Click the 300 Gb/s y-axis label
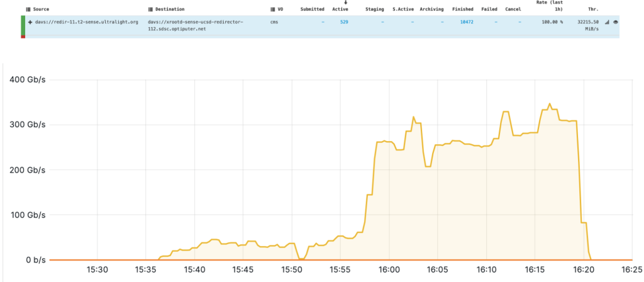Screen dimensions: 644x282 click(x=27, y=125)
